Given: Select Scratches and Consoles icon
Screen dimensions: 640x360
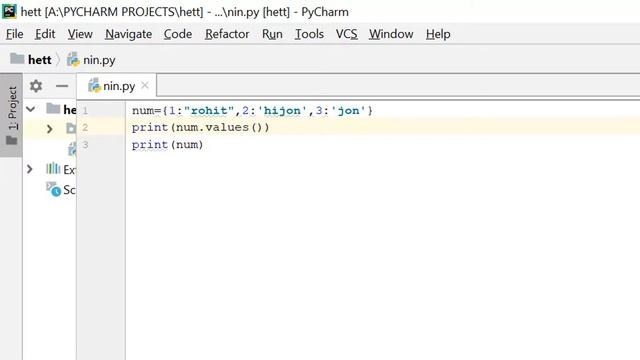Looking at the screenshot, I should pyautogui.click(x=53, y=189).
